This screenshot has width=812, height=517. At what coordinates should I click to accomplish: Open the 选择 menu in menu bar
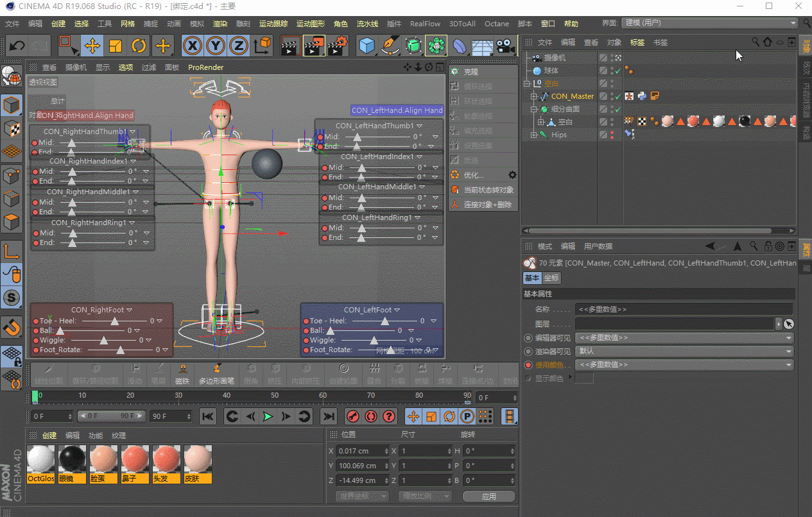pyautogui.click(x=82, y=24)
